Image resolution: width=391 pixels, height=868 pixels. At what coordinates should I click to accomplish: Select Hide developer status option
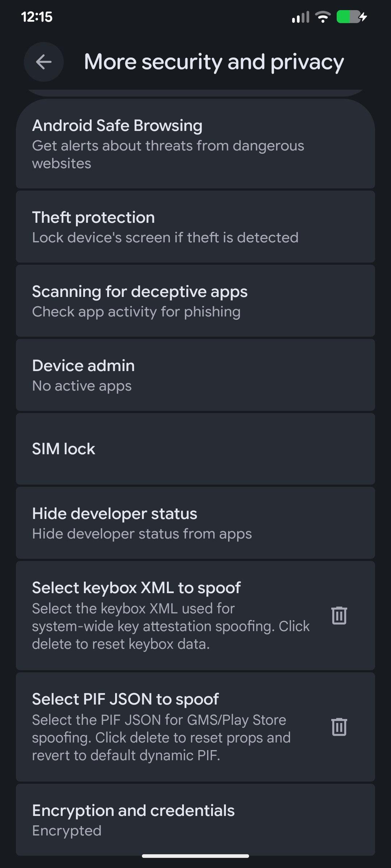point(195,523)
